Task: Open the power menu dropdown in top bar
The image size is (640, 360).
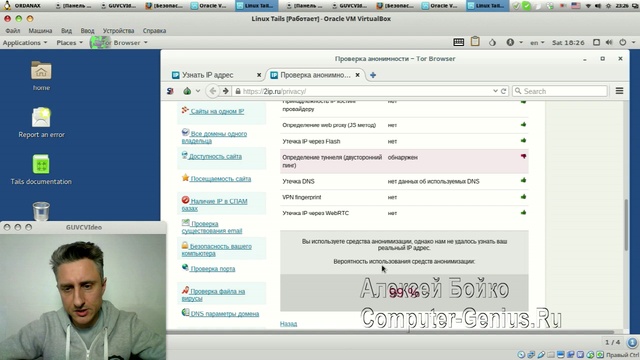Action: pos(627,42)
